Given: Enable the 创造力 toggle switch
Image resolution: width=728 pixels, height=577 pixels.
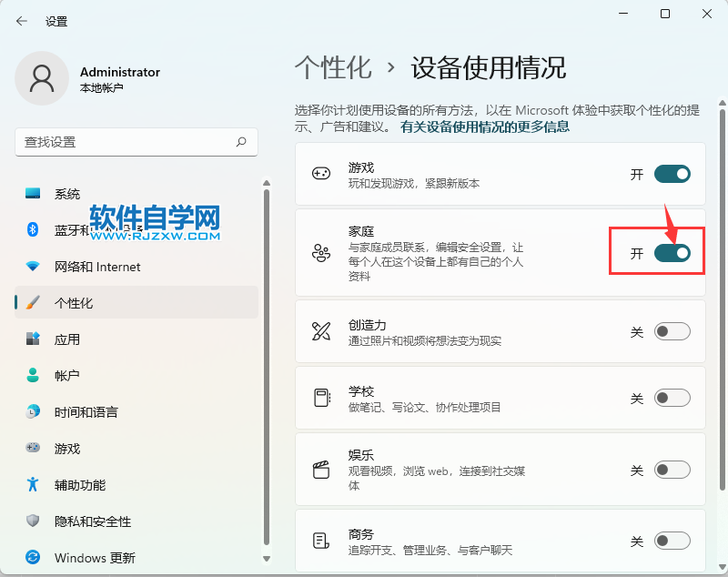Looking at the screenshot, I should (x=672, y=332).
